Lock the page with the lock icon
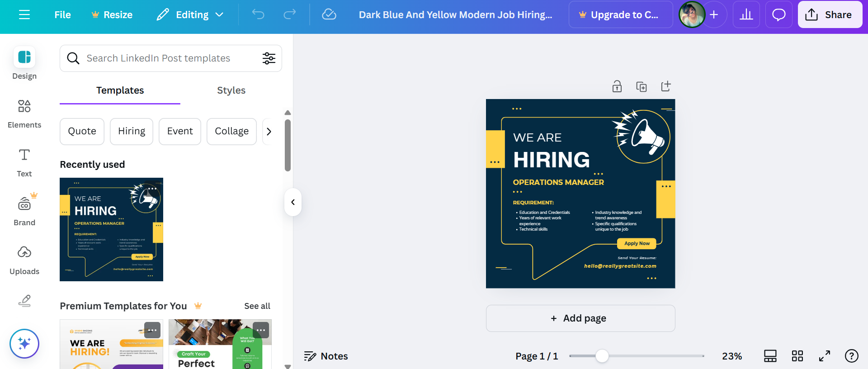Screen dimensions: 868x369 tap(617, 86)
